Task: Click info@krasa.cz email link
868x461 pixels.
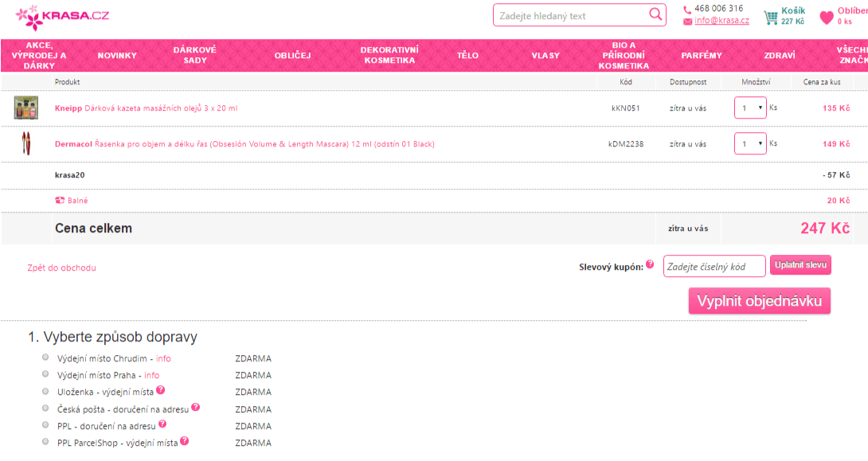Action: [x=721, y=21]
